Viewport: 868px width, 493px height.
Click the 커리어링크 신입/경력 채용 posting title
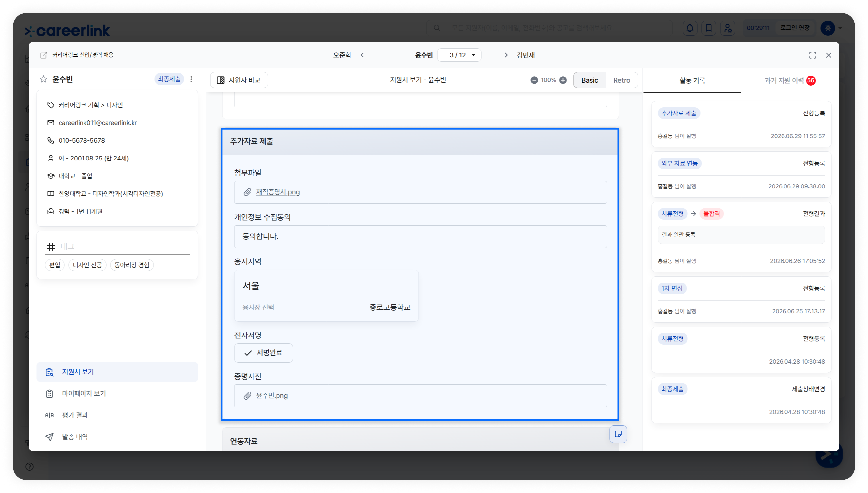[83, 55]
